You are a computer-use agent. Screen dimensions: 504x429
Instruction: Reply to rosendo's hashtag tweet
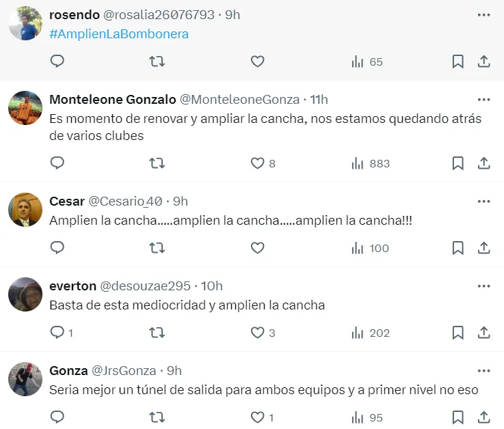57,61
